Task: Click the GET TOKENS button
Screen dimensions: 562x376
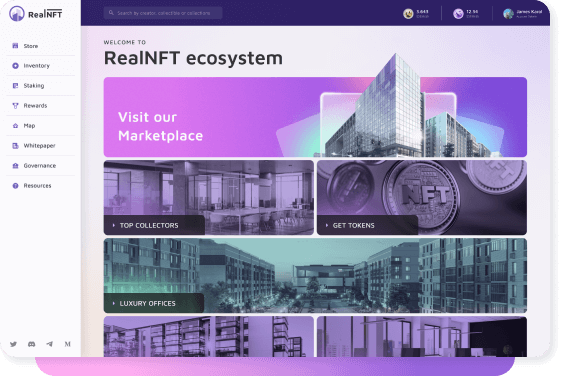Action: click(367, 225)
